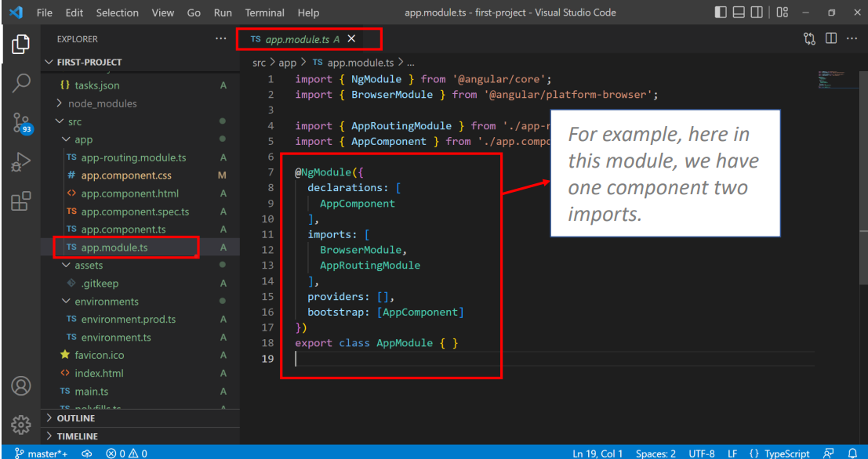868x459 pixels.
Task: Click the Split Editor Right icon
Action: coord(830,38)
